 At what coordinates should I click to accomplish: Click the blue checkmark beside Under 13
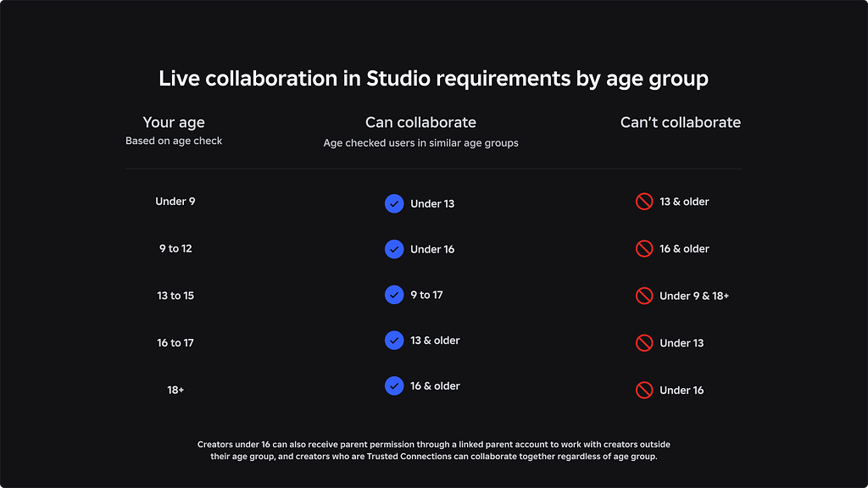(x=394, y=203)
